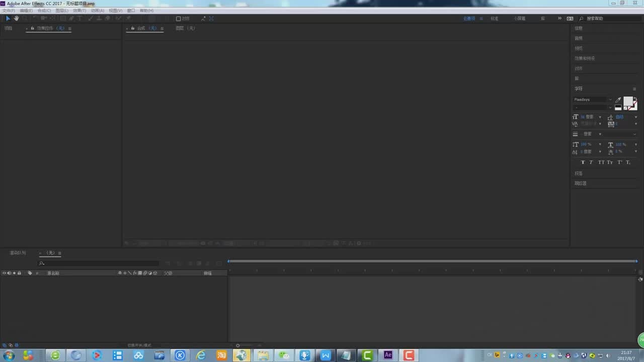Toggle the Subscript style button

coord(628,162)
